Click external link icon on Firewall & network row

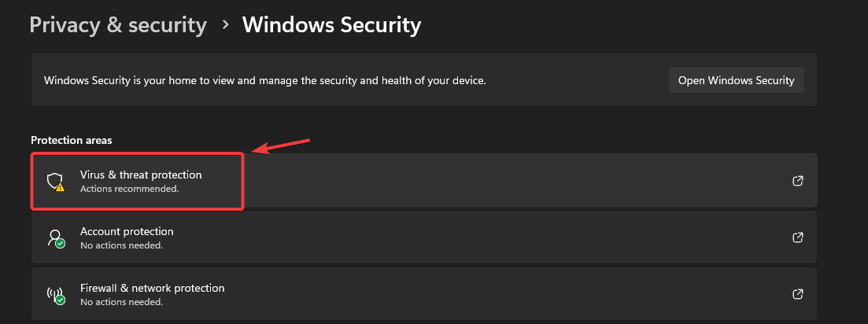(797, 294)
